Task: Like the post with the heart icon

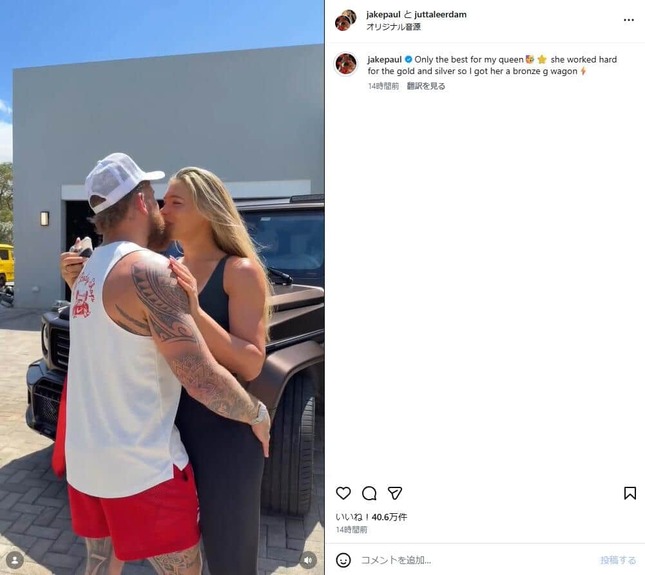Action: [343, 493]
